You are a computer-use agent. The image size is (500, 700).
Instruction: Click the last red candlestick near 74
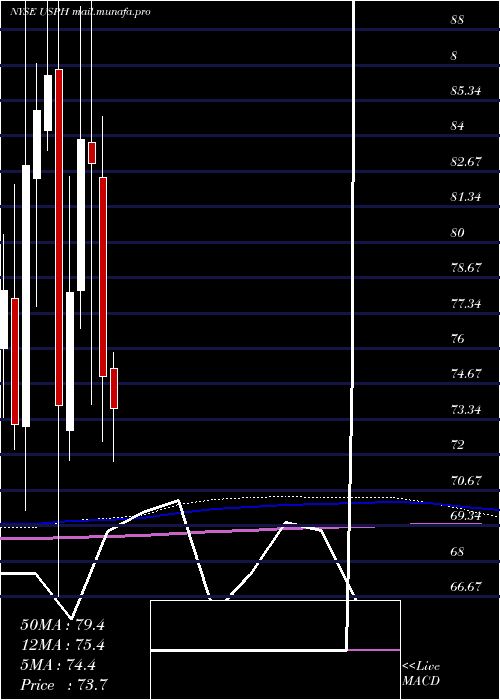pos(114,388)
